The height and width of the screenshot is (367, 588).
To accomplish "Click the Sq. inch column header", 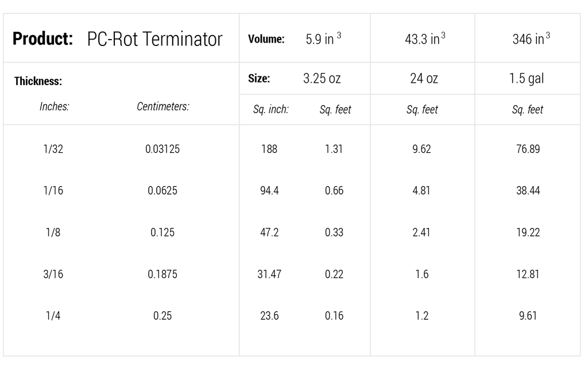I will [x=270, y=110].
